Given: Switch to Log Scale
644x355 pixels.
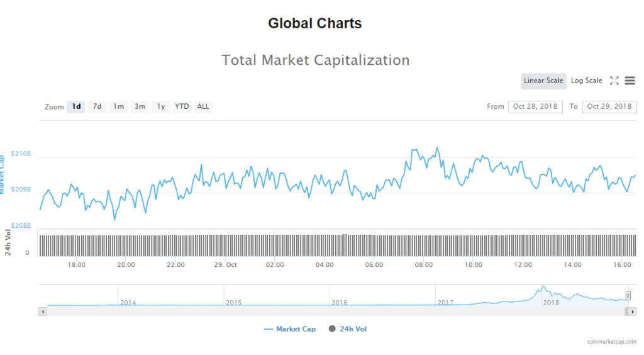Looking at the screenshot, I should click(586, 81).
